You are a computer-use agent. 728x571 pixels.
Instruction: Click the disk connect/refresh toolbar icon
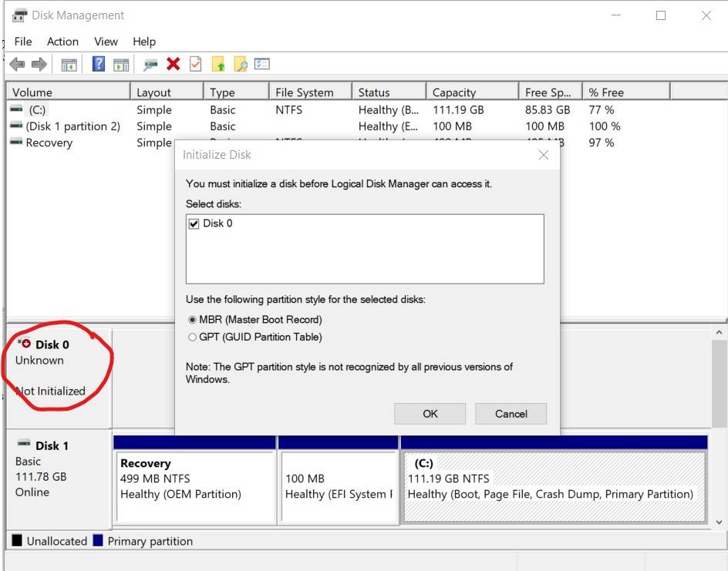(150, 65)
